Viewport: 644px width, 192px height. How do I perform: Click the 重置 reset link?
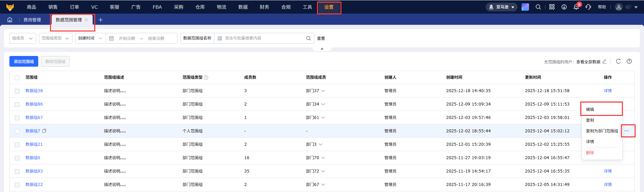(x=321, y=38)
